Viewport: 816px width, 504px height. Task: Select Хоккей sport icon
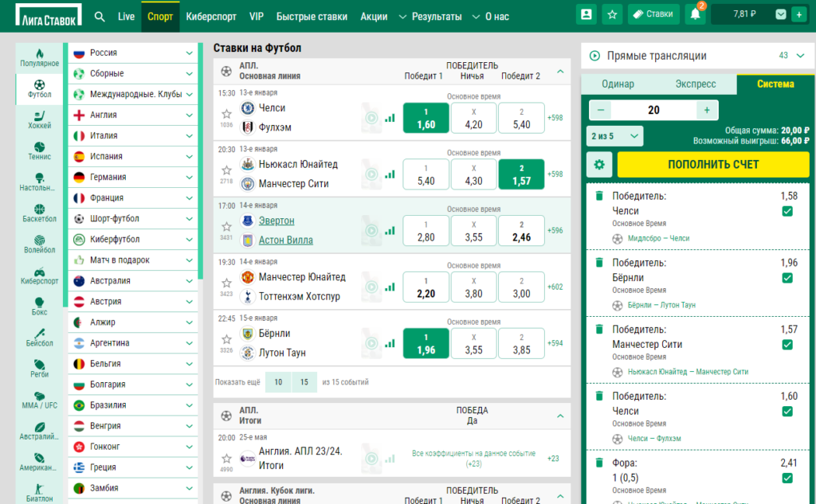coord(40,120)
